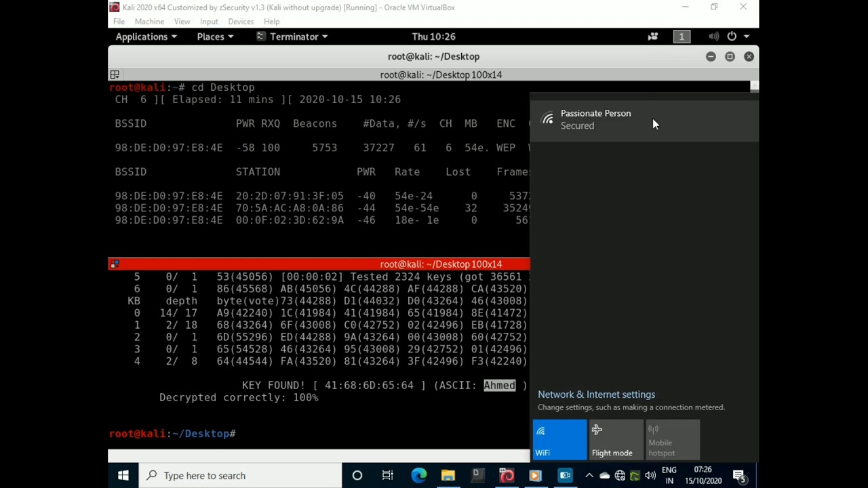Click the Windows volume tray icon
Viewport: 868px width, 488px height.
(650, 476)
